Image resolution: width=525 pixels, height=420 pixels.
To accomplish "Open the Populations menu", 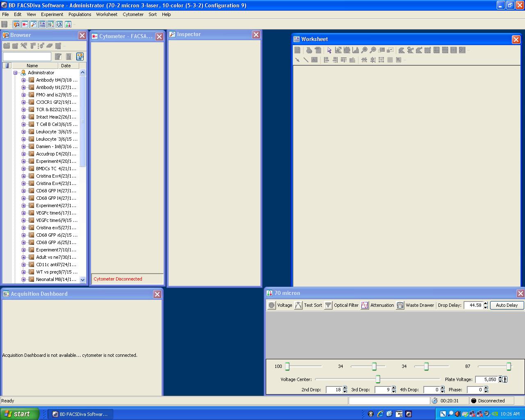I will tap(80, 14).
